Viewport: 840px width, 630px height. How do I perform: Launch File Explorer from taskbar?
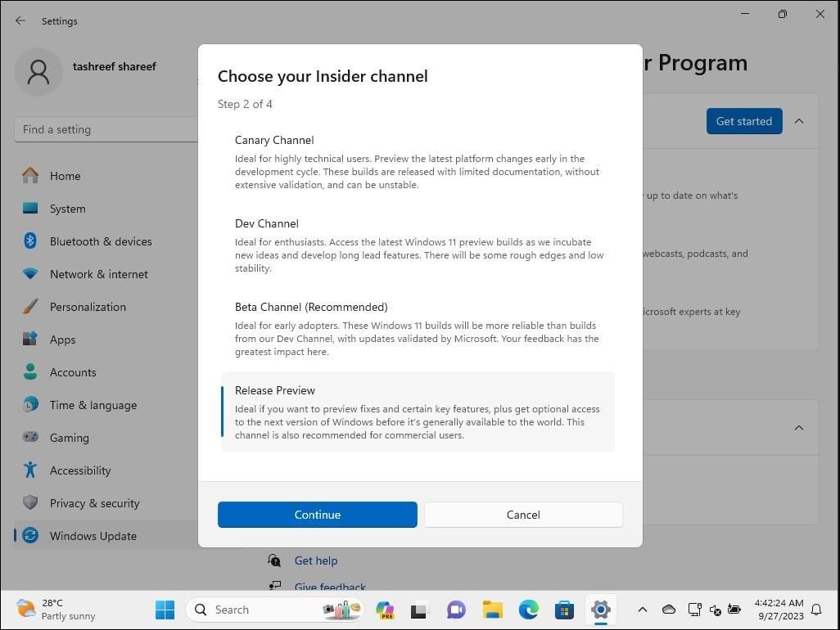(x=492, y=610)
